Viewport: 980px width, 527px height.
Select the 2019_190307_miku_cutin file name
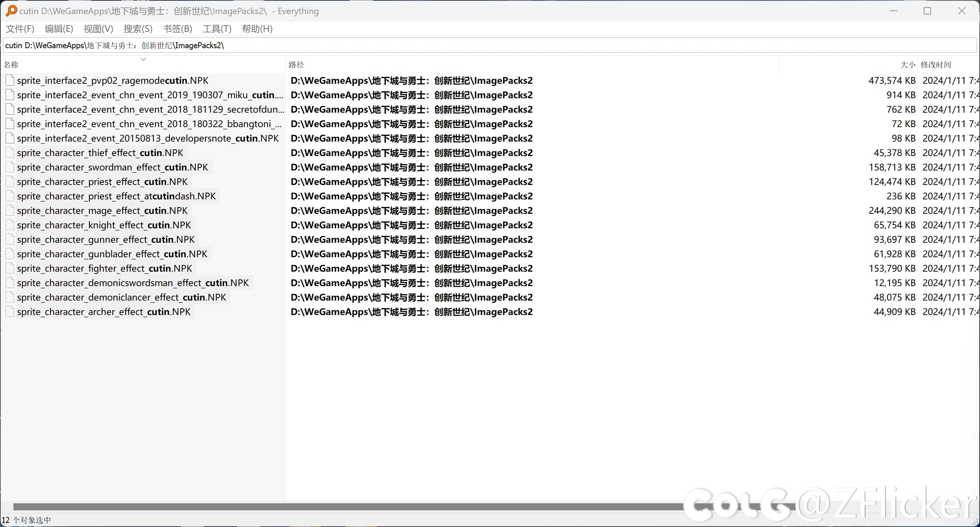point(150,95)
